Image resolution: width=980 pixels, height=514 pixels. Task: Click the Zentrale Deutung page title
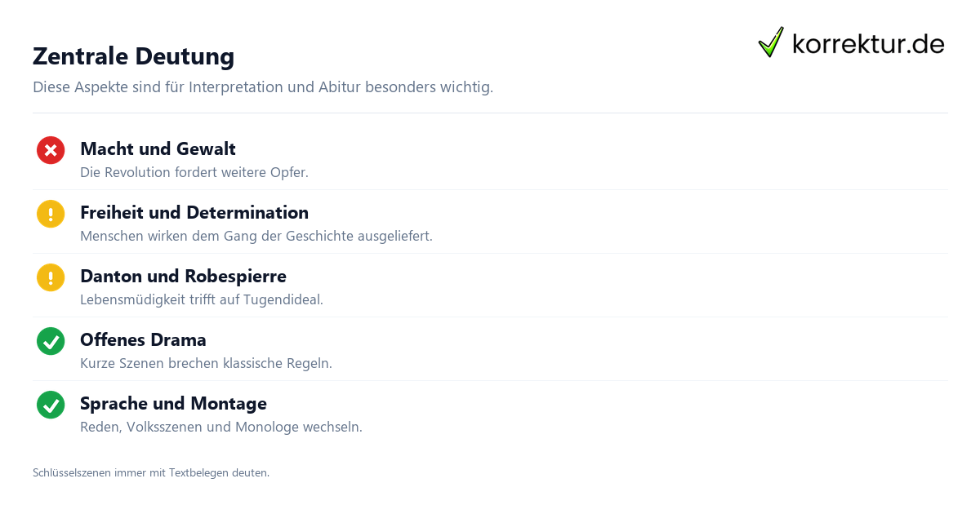pyautogui.click(x=134, y=56)
